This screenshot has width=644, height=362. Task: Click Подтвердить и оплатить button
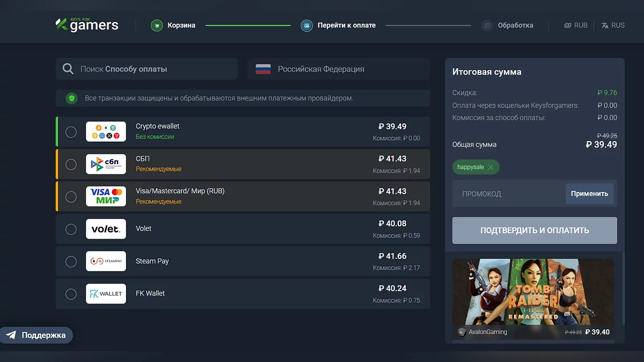(x=535, y=231)
